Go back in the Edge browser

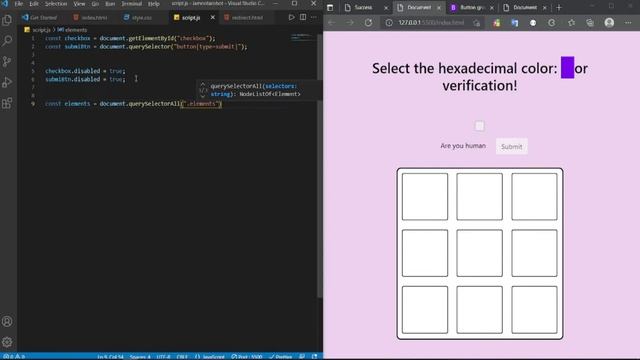pos(331,23)
